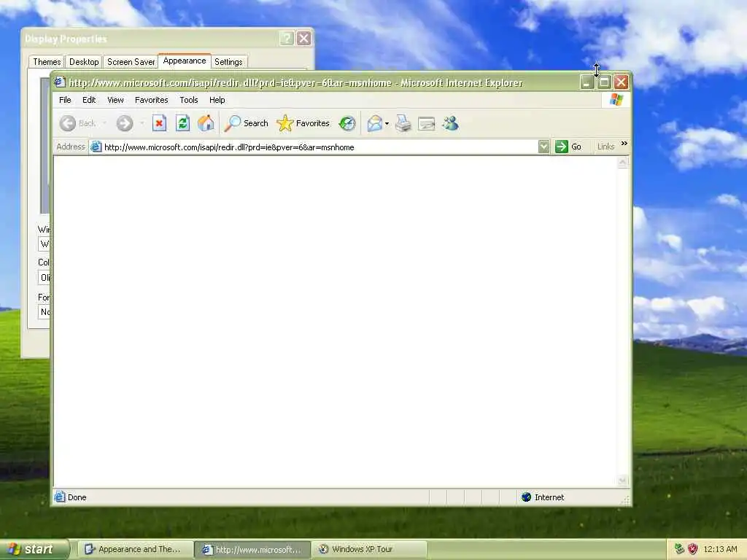Click the 12:13 AM taskbar clock

pyautogui.click(x=720, y=550)
